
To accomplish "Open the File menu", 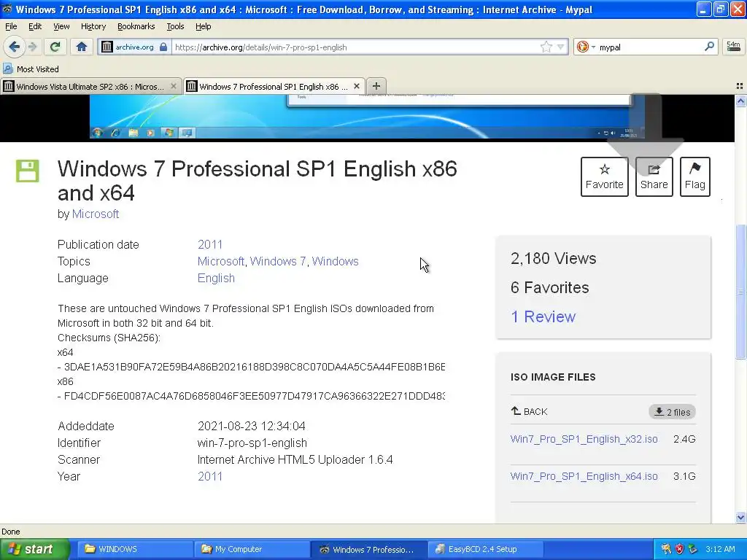I will coord(11,26).
